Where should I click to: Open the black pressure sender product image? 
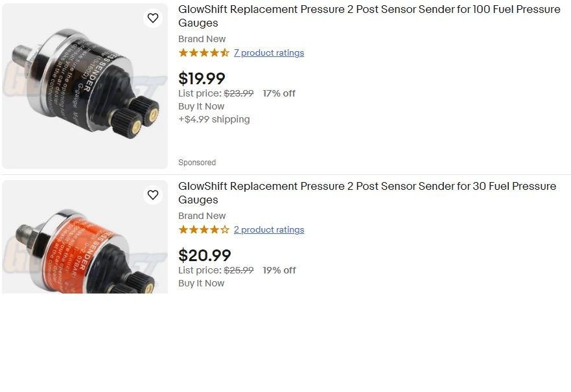(x=85, y=87)
